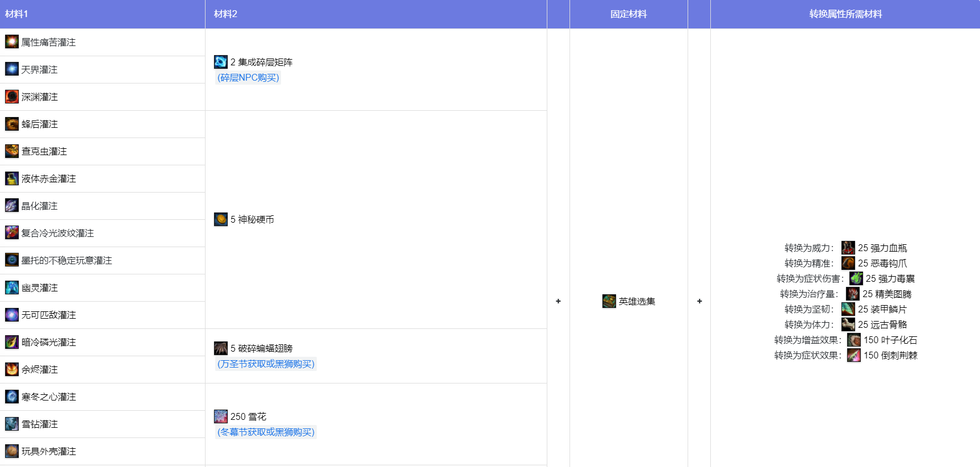Select the 蜂后灌注 item name
This screenshot has width=980, height=467.
[40, 124]
